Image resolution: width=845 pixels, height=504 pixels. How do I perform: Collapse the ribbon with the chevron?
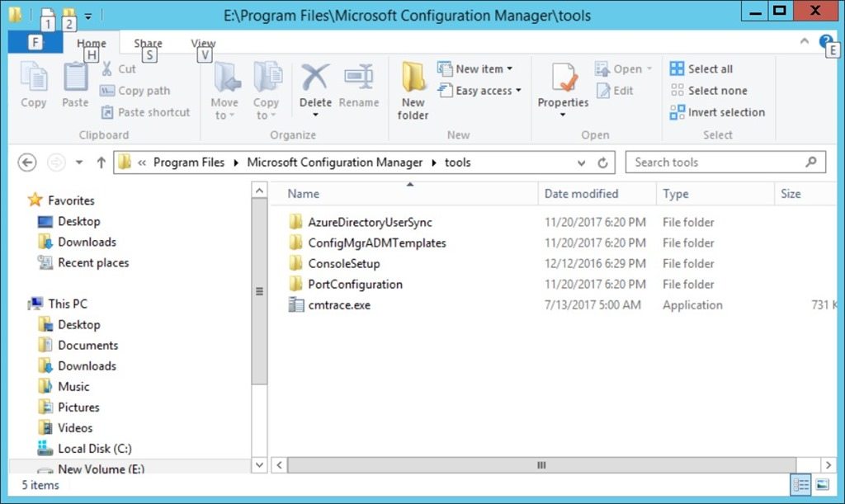(x=804, y=41)
